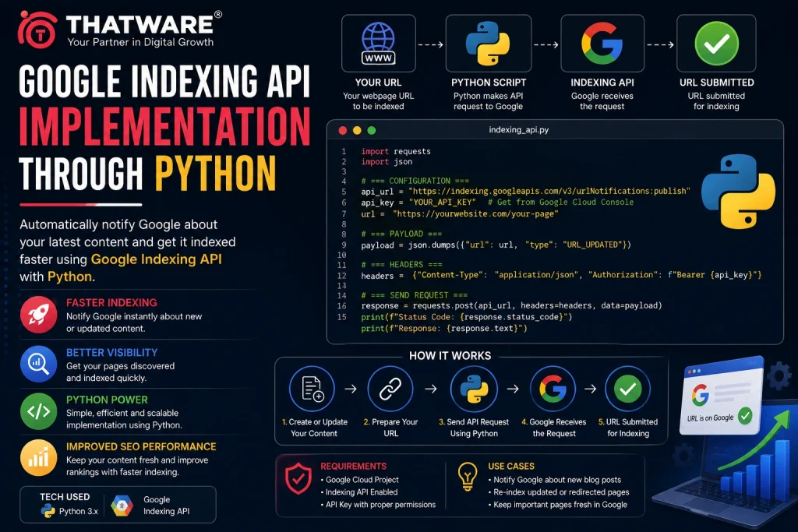Click the chain link icon for Prepare Your URL
798x532 pixels.
pyautogui.click(x=390, y=389)
